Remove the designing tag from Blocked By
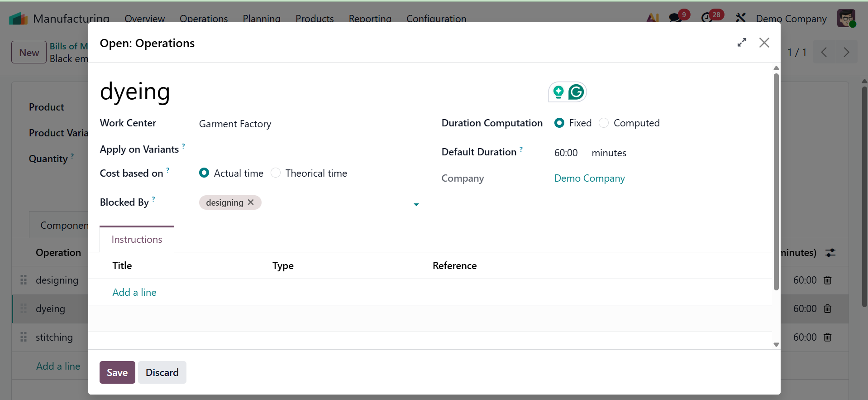Image resolution: width=868 pixels, height=400 pixels. point(251,202)
